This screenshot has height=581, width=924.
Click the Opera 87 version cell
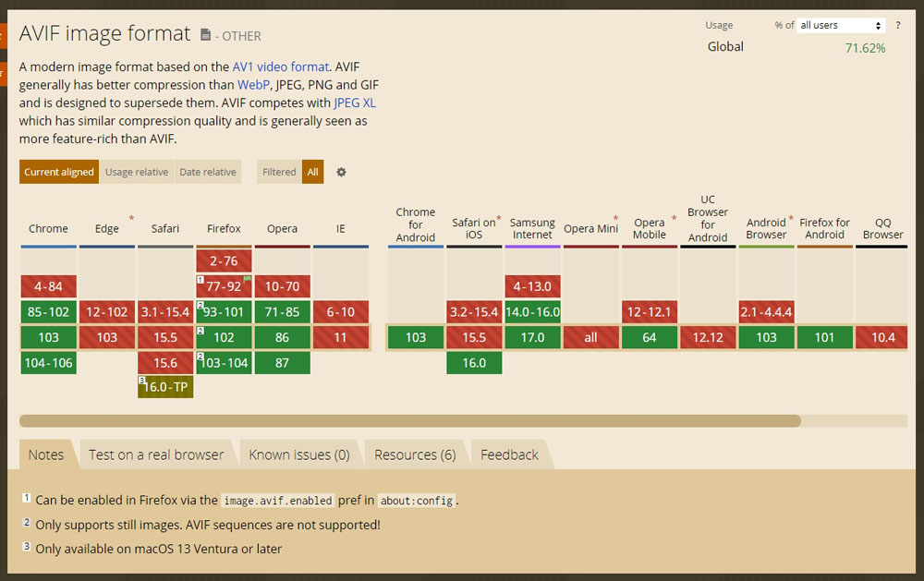282,363
